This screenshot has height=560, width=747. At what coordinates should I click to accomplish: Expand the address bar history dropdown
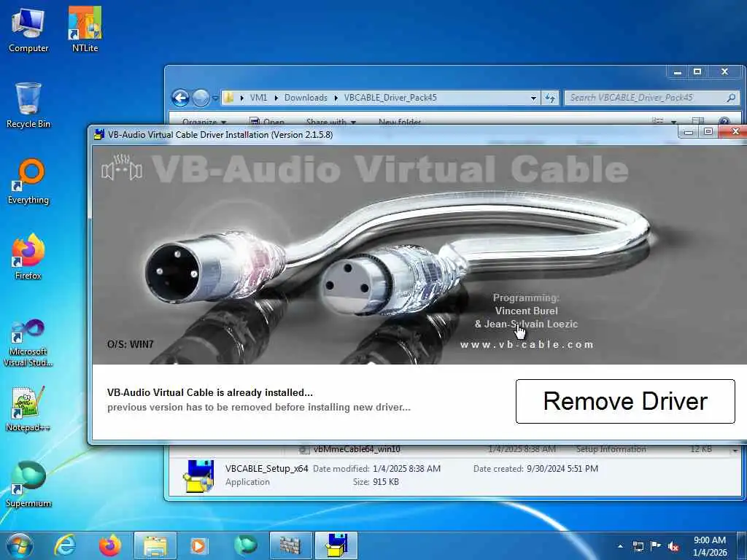pos(533,98)
